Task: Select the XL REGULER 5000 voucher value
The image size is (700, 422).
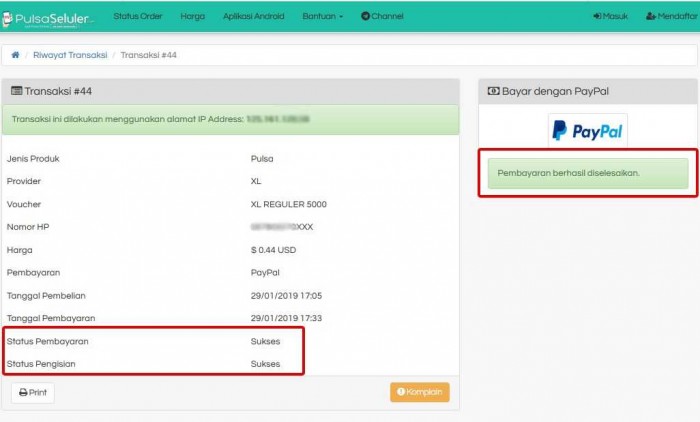Action: (x=288, y=205)
